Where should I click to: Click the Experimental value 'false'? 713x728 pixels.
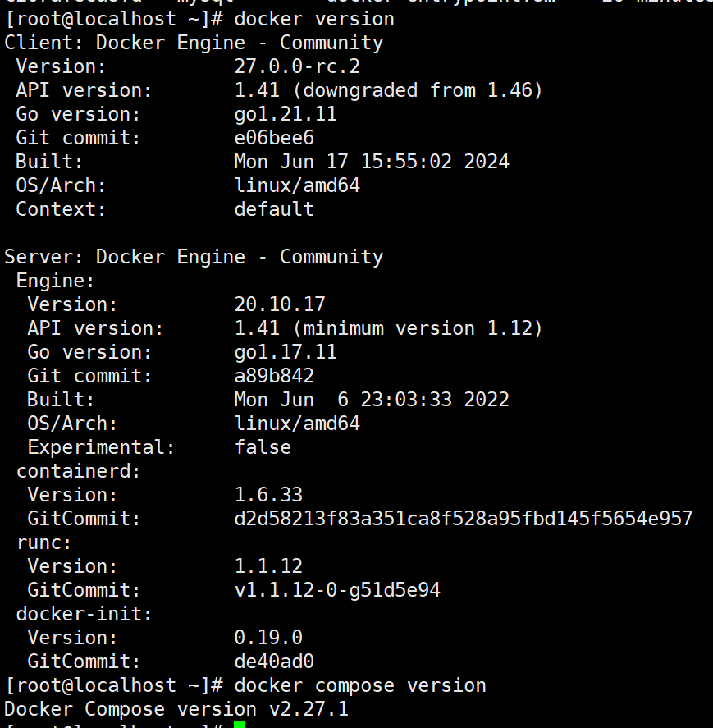pos(263,447)
